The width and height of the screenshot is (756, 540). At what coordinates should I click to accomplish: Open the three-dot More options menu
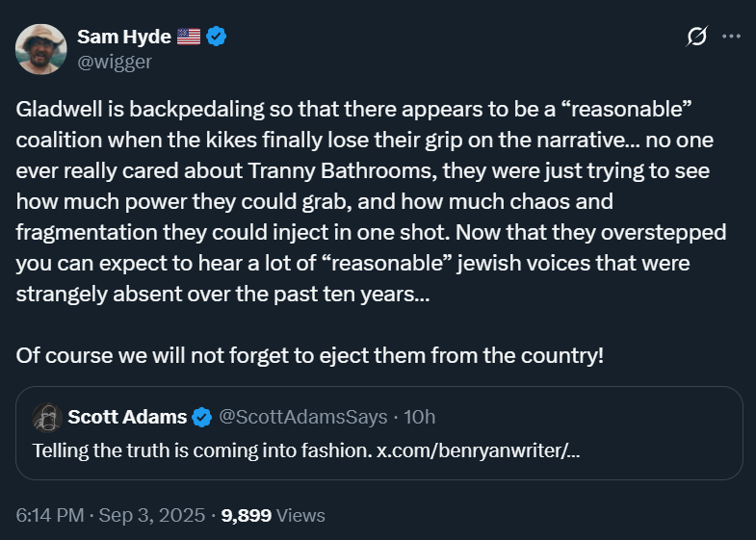coord(731,38)
